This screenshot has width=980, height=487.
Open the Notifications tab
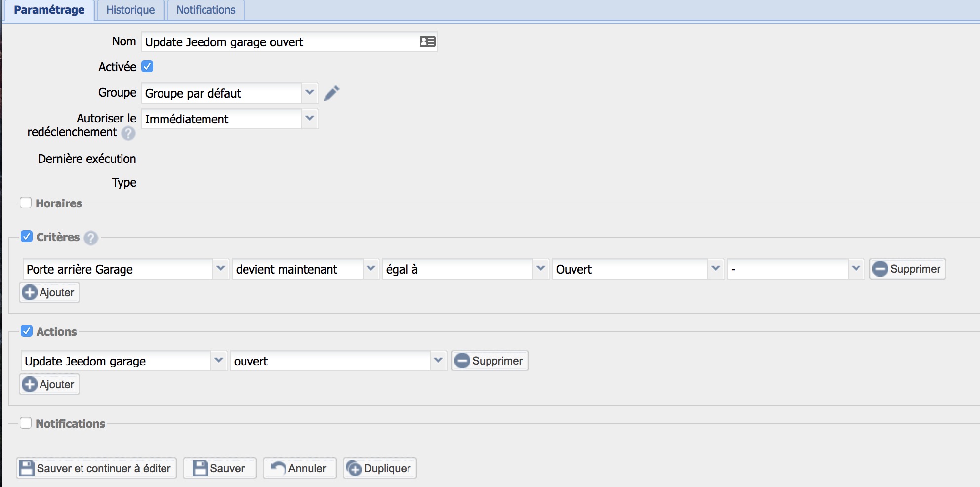(x=206, y=10)
